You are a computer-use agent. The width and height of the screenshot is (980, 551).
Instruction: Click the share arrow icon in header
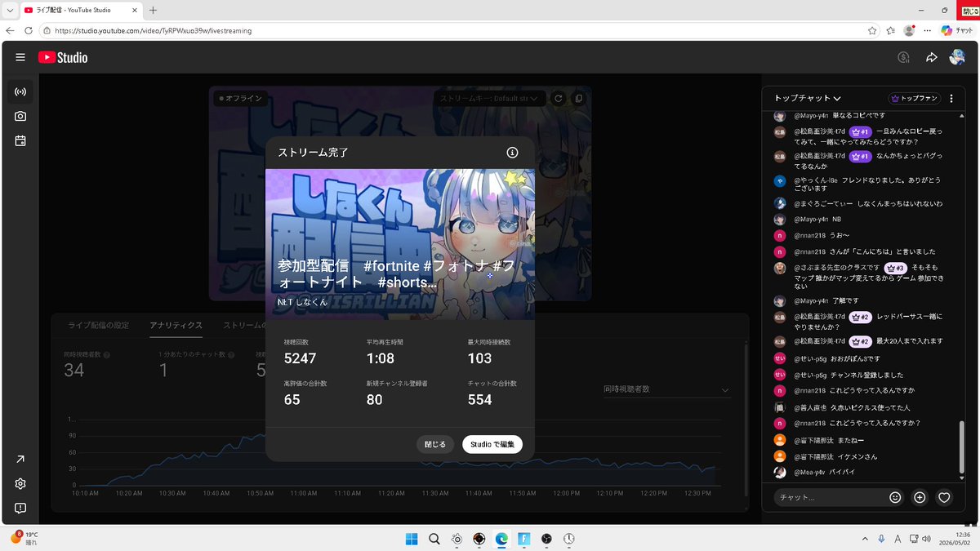pyautogui.click(x=931, y=57)
